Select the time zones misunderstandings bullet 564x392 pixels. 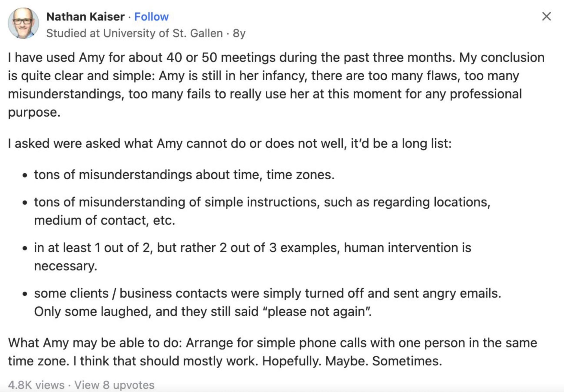[184, 175]
